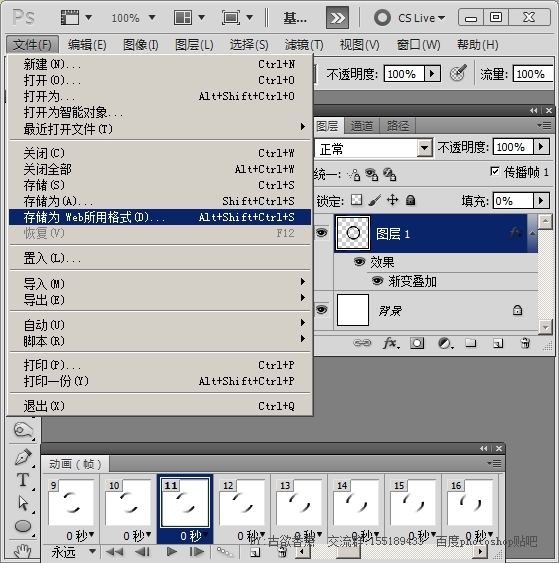Screen dimensions: 559x563
Task: Click the unify layer visibility icon
Action: tap(371, 175)
